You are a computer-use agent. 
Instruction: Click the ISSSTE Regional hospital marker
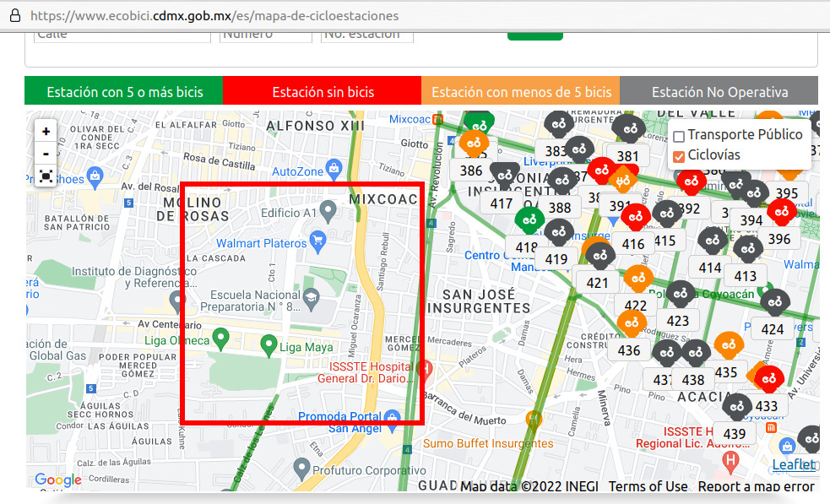[730, 462]
